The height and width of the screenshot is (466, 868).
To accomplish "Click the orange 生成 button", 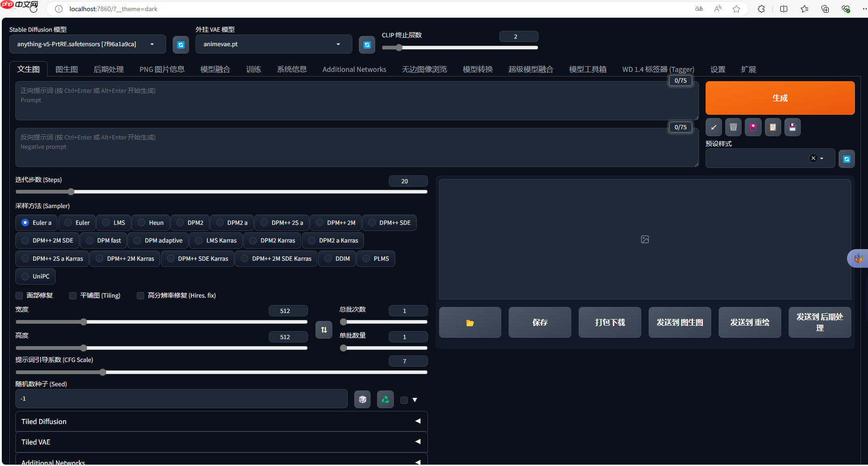I will (x=779, y=98).
